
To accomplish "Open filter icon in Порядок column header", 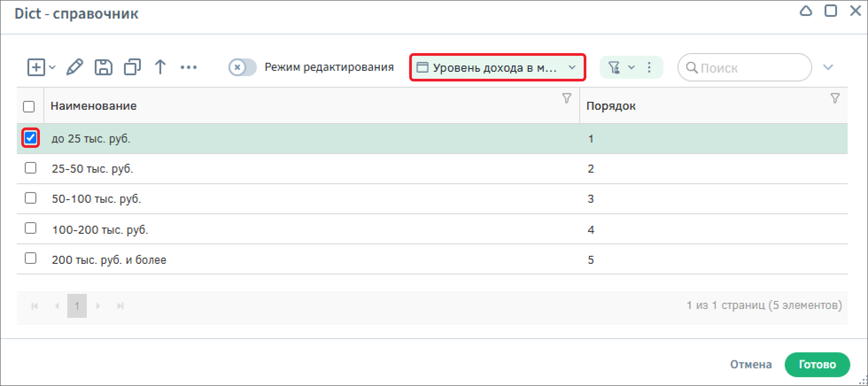I will coord(835,98).
